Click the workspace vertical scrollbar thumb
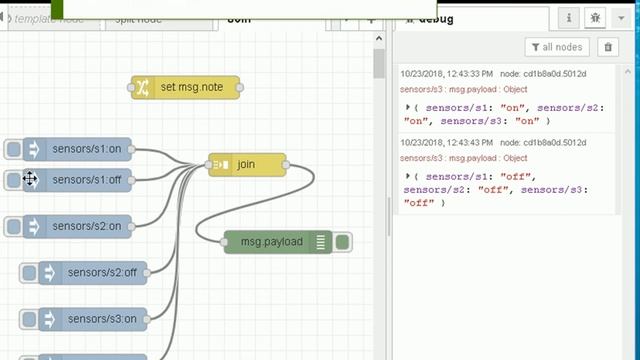Image resolution: width=640 pixels, height=360 pixels. 379,64
